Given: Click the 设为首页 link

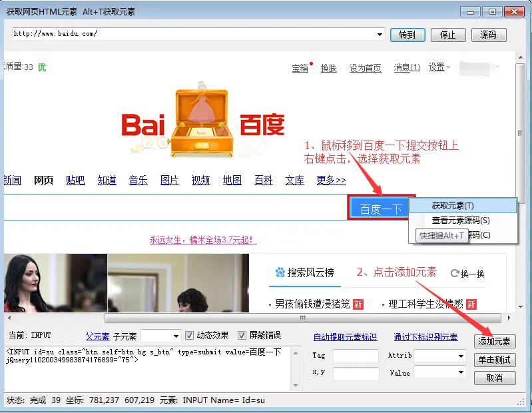Looking at the screenshot, I should [x=365, y=68].
